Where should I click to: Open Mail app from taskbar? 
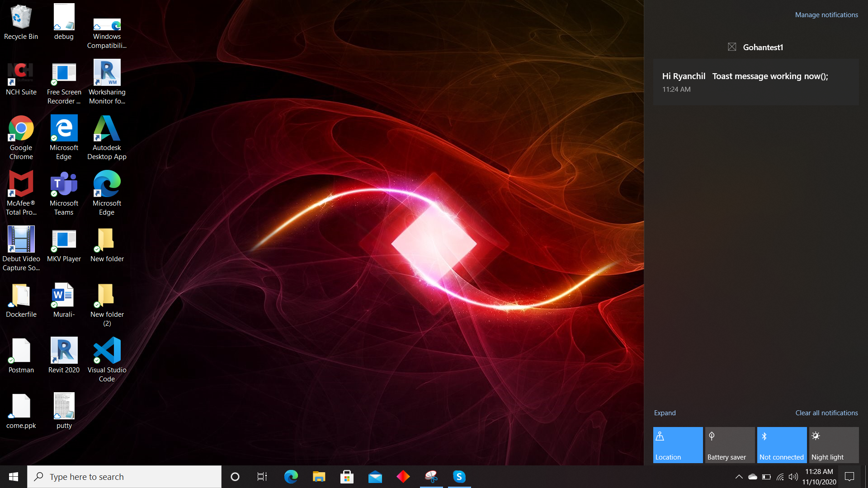coord(375,477)
